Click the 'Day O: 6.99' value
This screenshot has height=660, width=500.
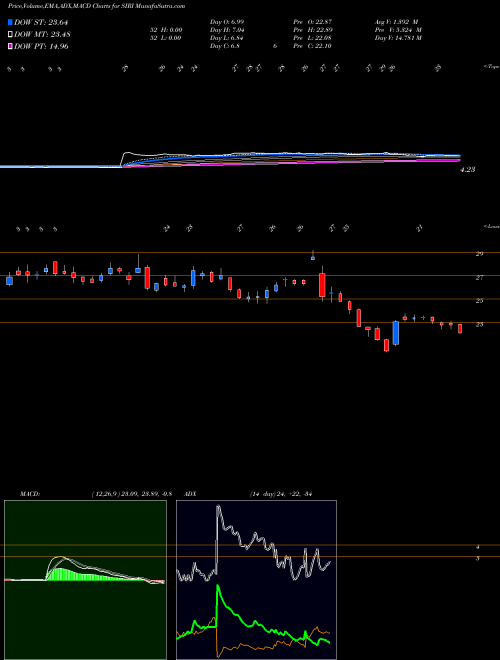click(x=227, y=22)
